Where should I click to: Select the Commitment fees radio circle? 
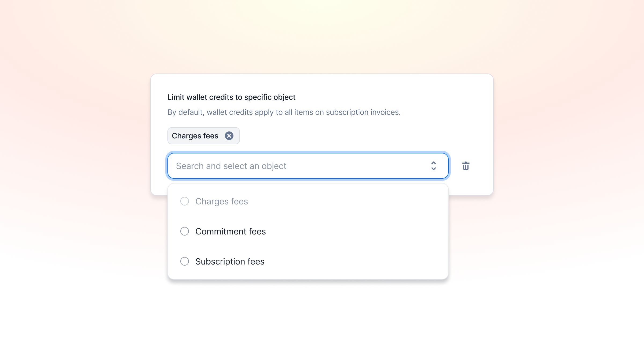185,231
